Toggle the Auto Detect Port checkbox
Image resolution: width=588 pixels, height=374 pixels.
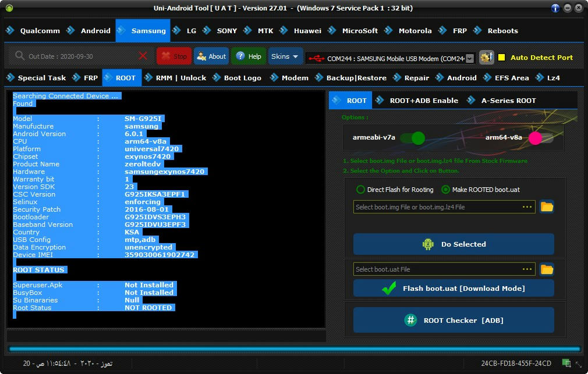501,58
